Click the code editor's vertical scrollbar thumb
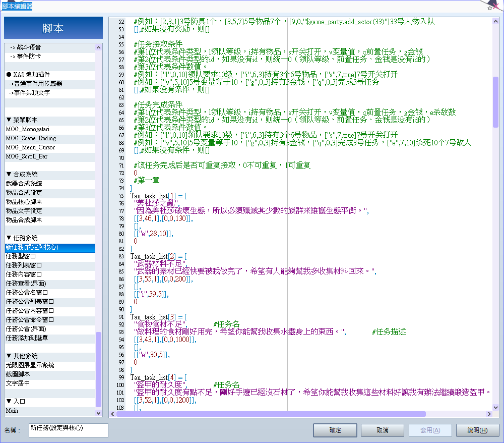The width and height of the screenshot is (504, 443). [x=495, y=102]
